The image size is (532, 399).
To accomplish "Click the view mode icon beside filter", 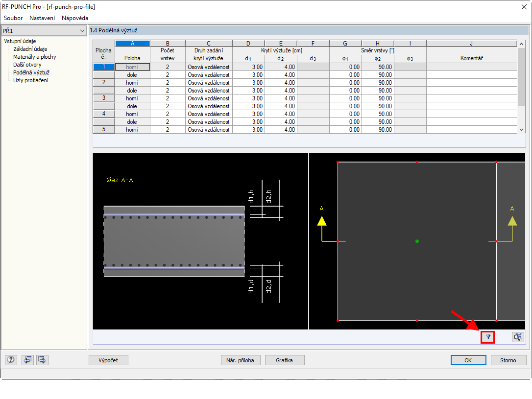I will point(518,337).
